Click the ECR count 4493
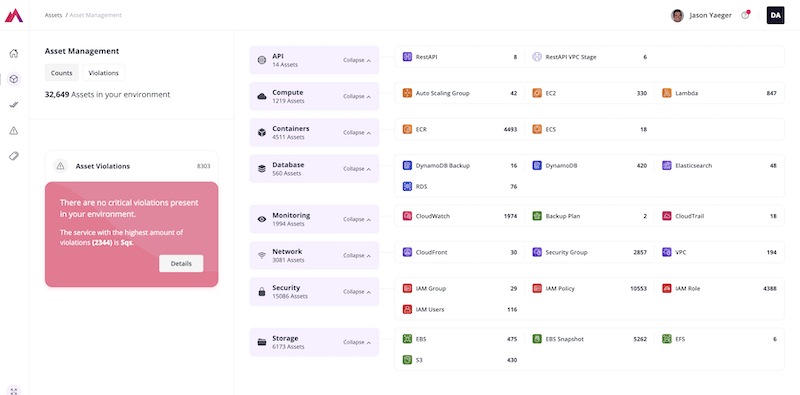This screenshot has height=395, width=800. point(510,130)
